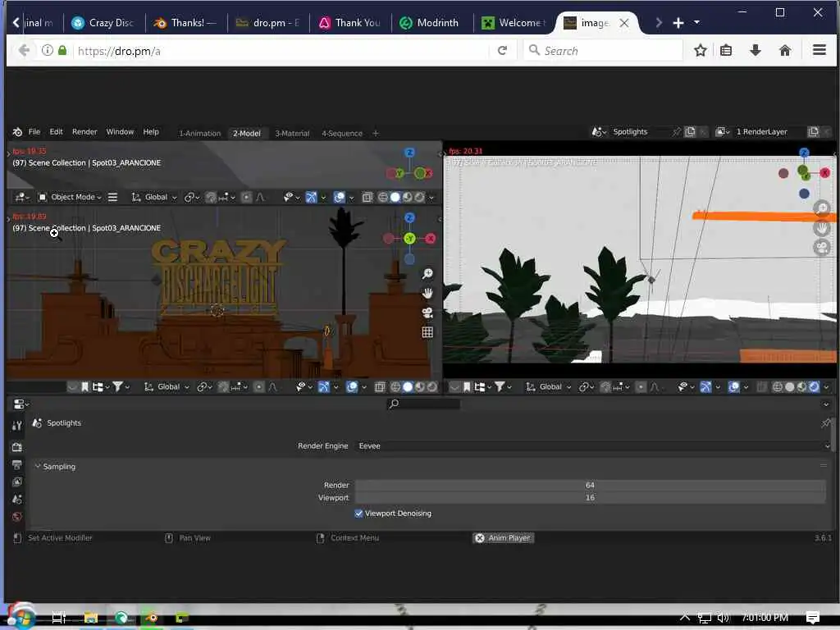Screen dimensions: 840x630
Task: Open the Output properties printer icon tab
Action: pos(16,464)
